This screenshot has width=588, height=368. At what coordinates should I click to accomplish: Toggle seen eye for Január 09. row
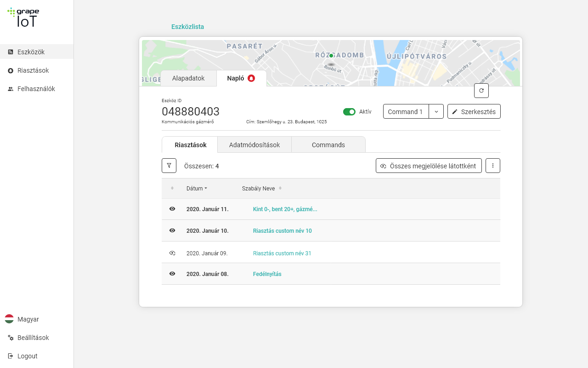coord(172,253)
